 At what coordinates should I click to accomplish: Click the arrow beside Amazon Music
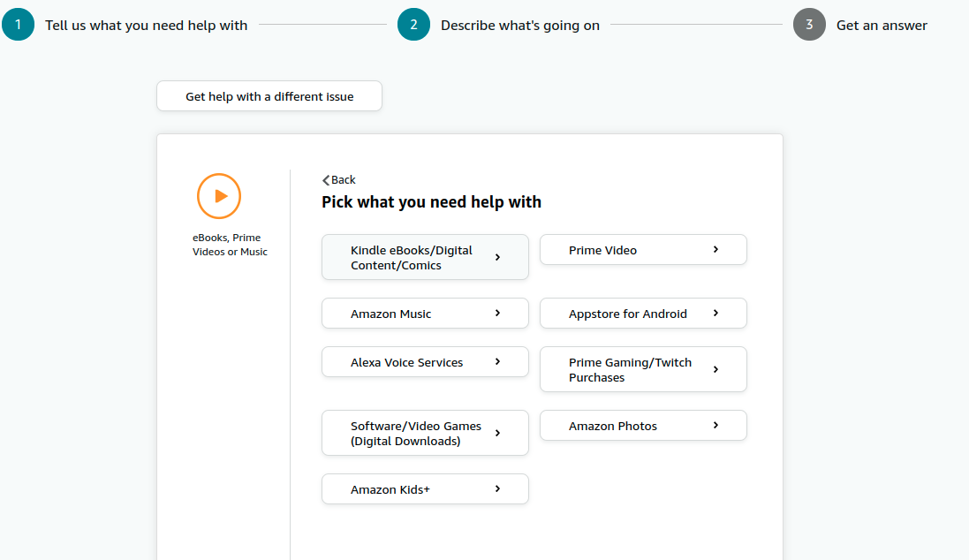[x=497, y=313]
